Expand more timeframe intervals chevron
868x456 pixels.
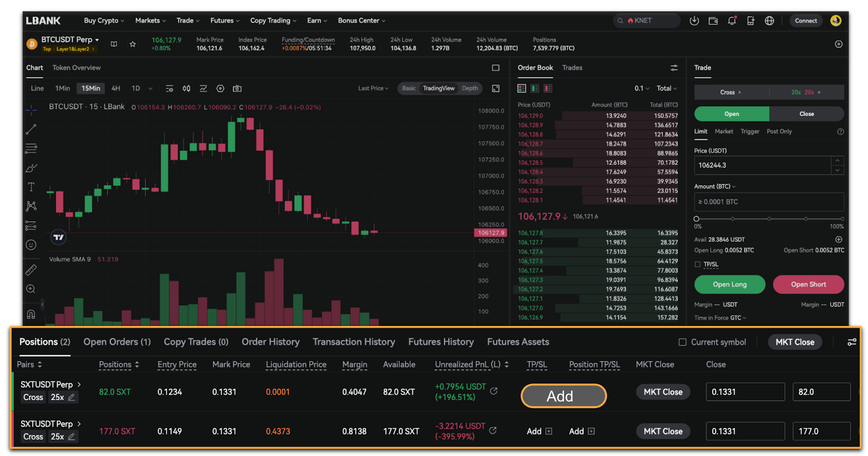[150, 88]
